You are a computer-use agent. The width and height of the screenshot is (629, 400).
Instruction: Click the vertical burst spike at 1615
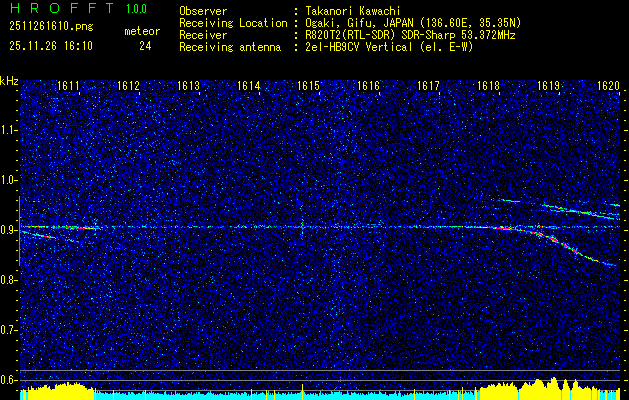click(x=302, y=225)
